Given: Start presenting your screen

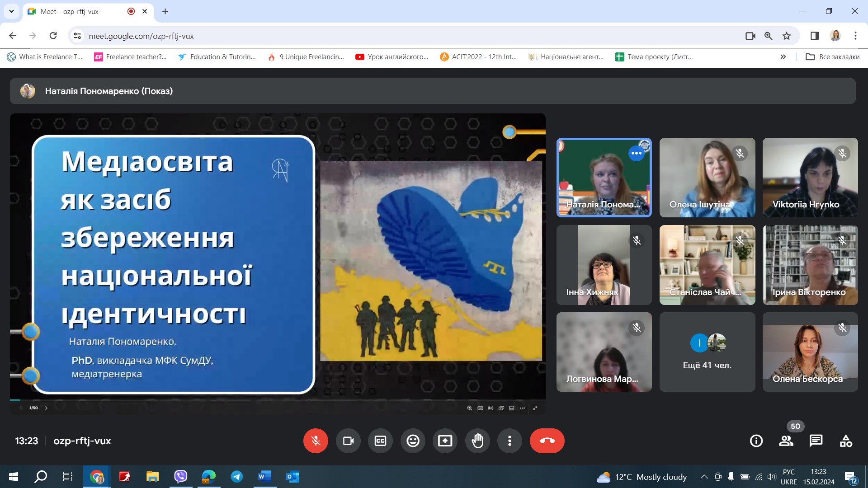Looking at the screenshot, I should [x=445, y=441].
